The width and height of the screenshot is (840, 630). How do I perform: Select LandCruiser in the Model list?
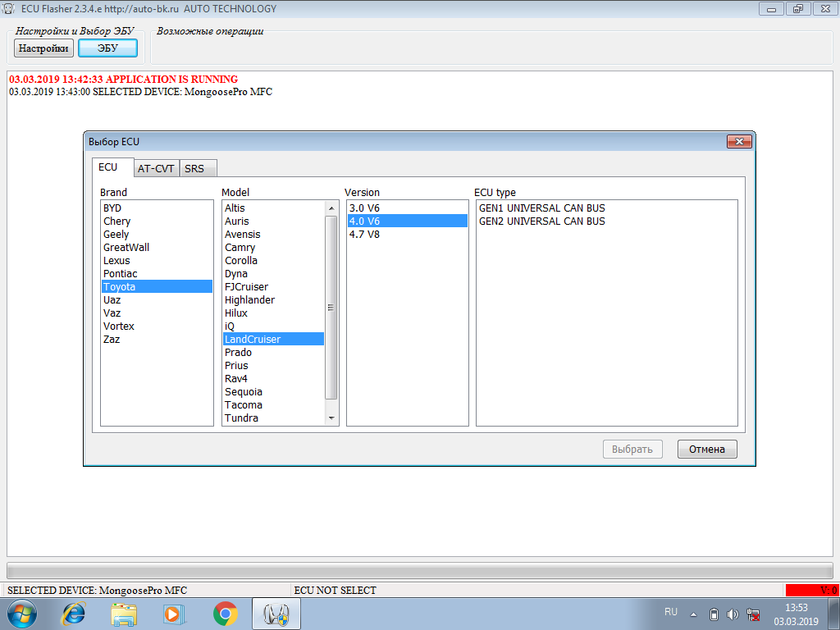tap(274, 339)
